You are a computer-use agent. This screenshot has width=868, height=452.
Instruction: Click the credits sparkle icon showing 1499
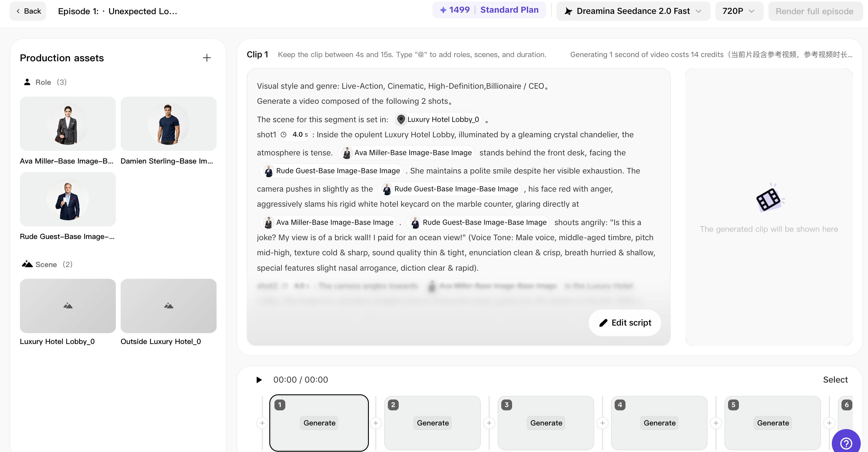click(x=443, y=10)
